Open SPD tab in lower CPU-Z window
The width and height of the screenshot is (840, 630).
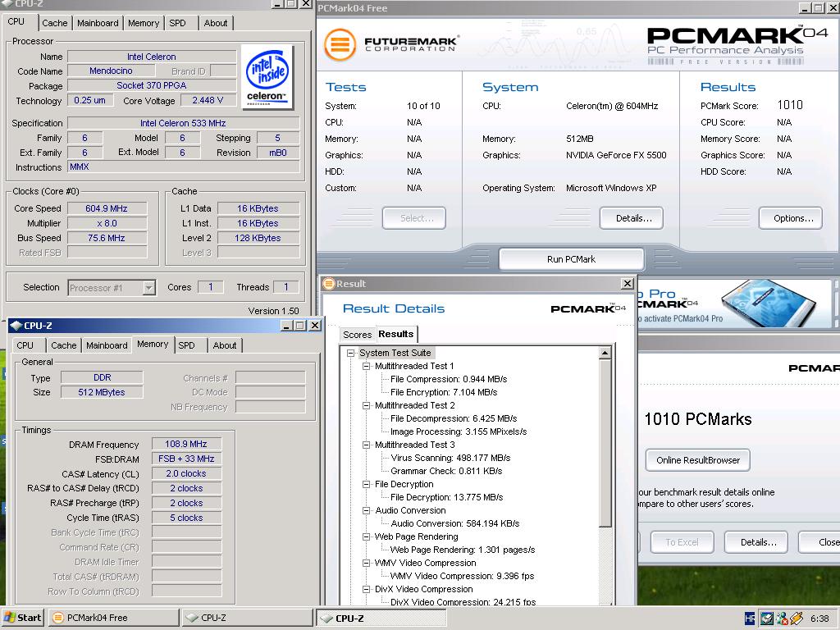186,345
